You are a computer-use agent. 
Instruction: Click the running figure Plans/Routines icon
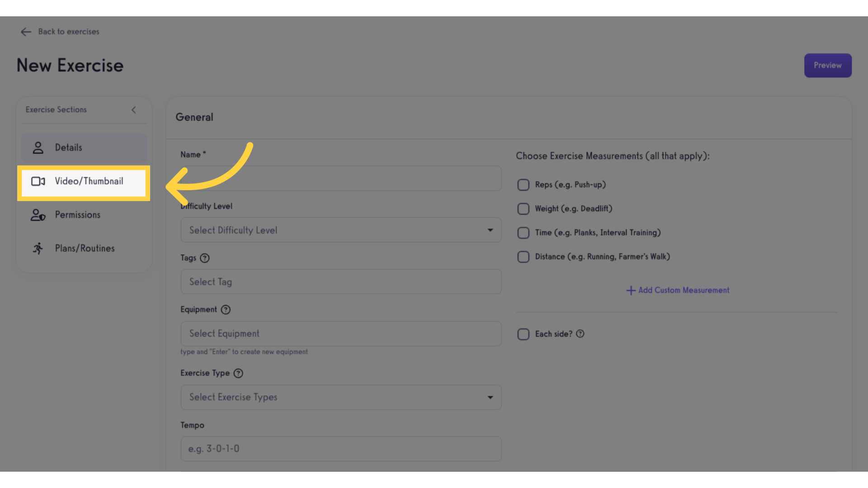[x=38, y=248]
